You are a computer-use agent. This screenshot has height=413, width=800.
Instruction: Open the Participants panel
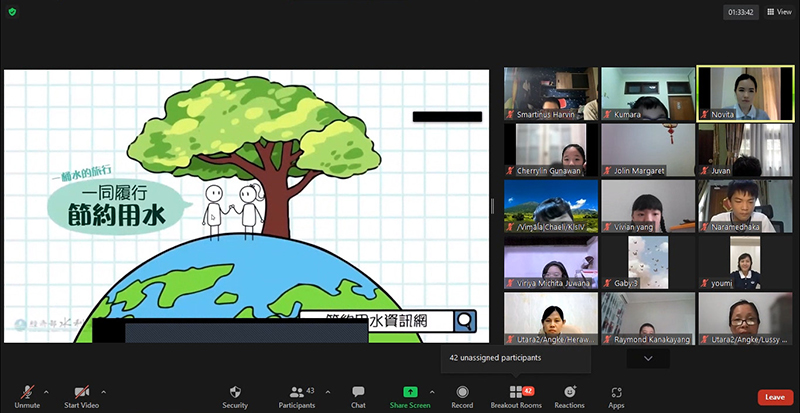[x=297, y=392]
